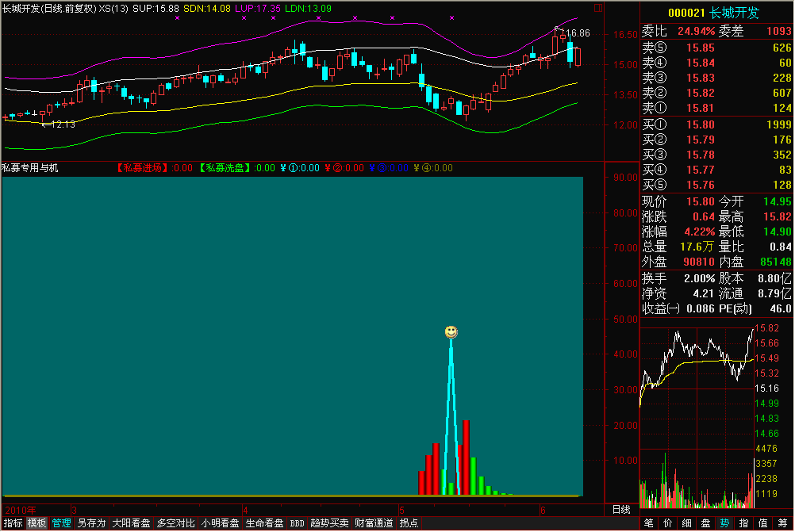Click the 私募专用与机 indicator title
The height and width of the screenshot is (532, 795).
[29, 168]
